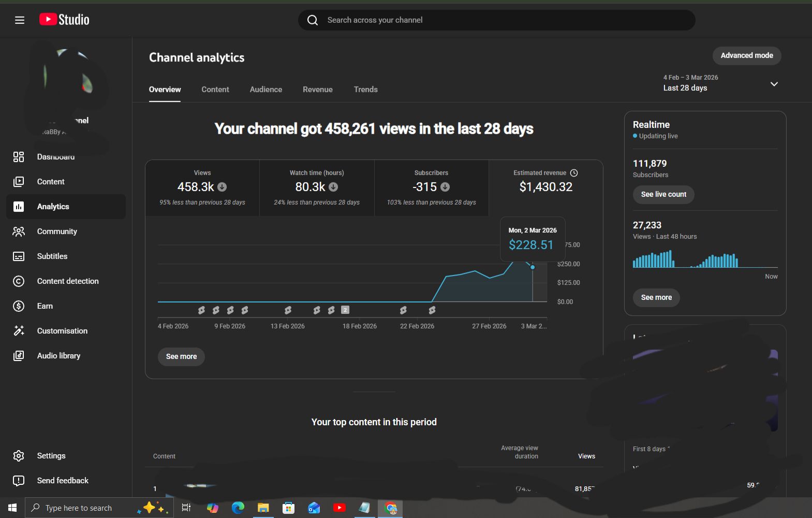Open the hamburger navigation menu
The width and height of the screenshot is (812, 518).
[20, 20]
